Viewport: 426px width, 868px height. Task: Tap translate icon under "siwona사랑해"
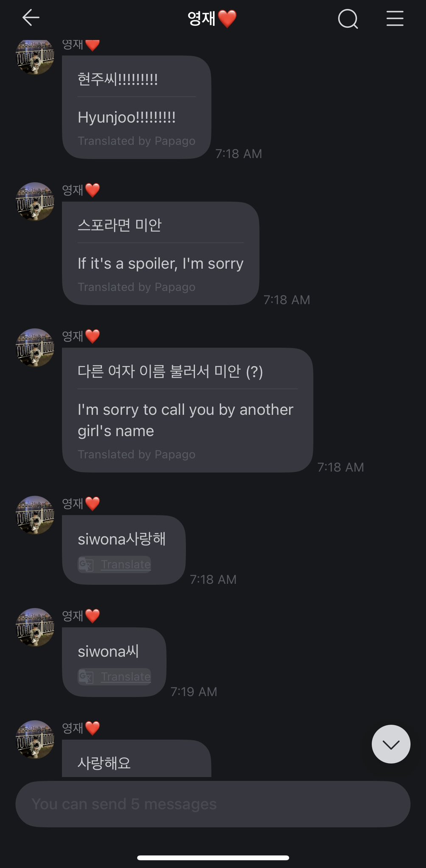coord(86,565)
